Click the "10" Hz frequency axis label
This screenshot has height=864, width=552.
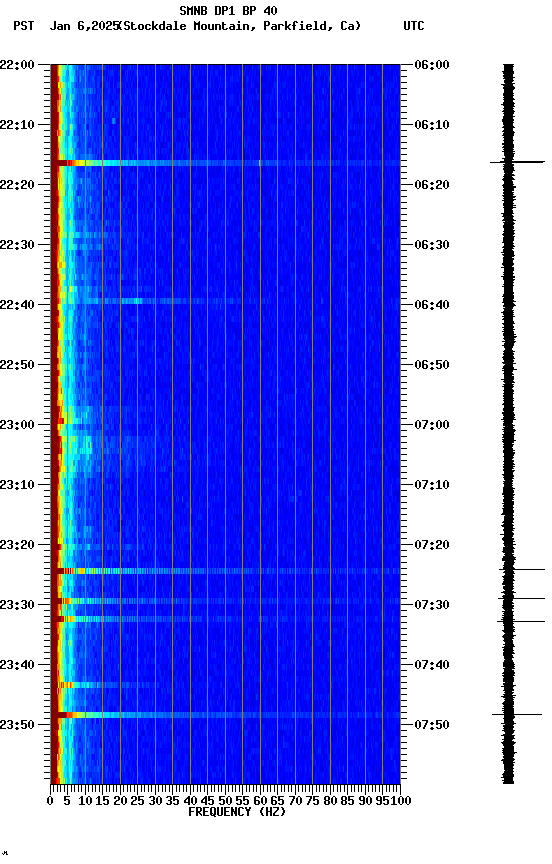tap(85, 801)
